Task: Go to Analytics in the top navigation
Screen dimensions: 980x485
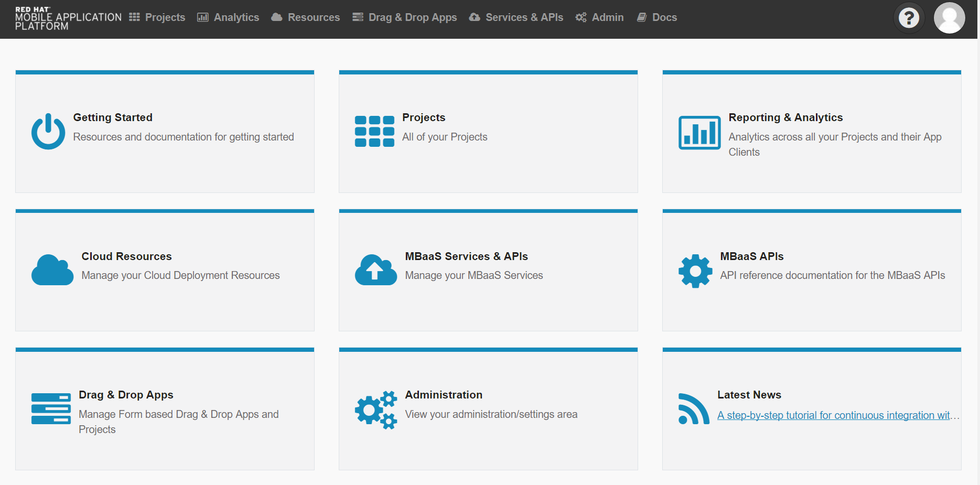Action: (x=228, y=17)
